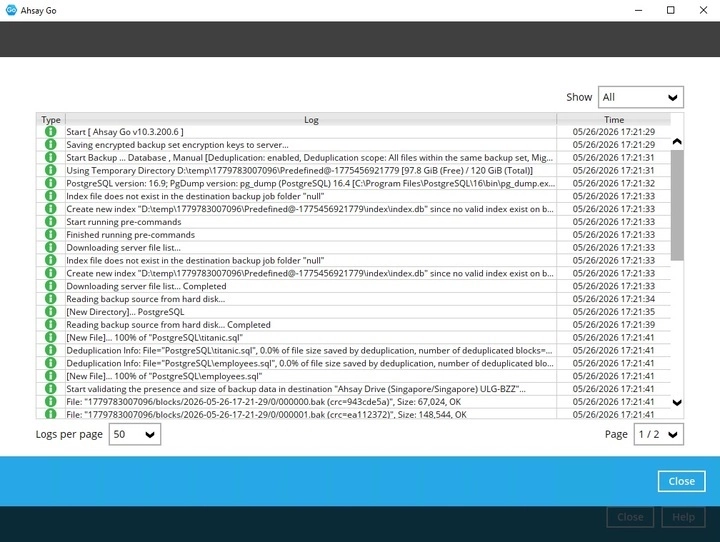Image resolution: width=720 pixels, height=542 pixels.
Task: Click the blue-bar Close button
Action: [681, 481]
